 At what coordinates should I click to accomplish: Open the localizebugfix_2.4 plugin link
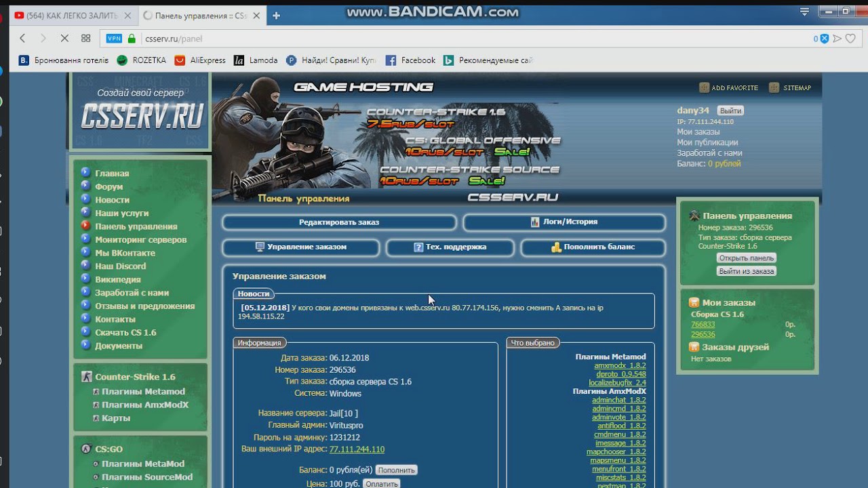[x=617, y=383]
